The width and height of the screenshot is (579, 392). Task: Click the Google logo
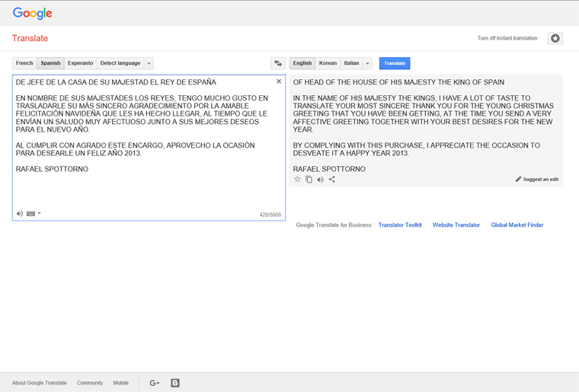[x=33, y=13]
